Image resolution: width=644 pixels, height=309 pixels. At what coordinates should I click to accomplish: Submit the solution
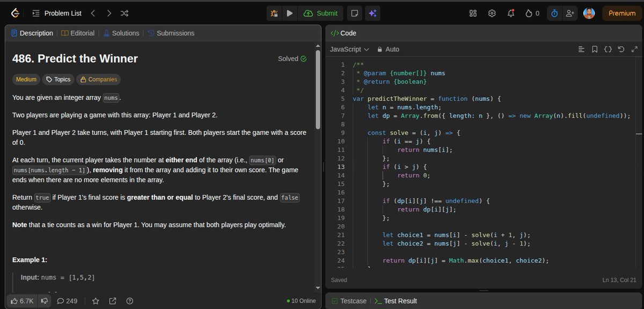pos(321,13)
